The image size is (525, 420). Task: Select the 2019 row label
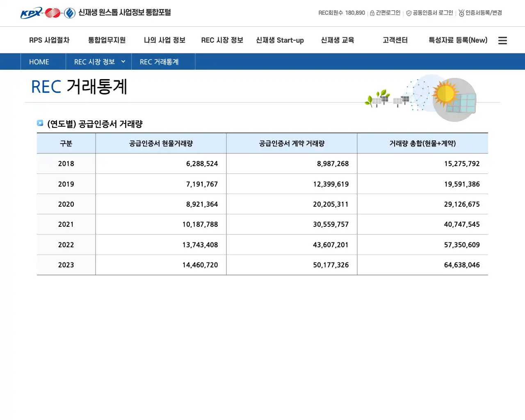pyautogui.click(x=66, y=184)
